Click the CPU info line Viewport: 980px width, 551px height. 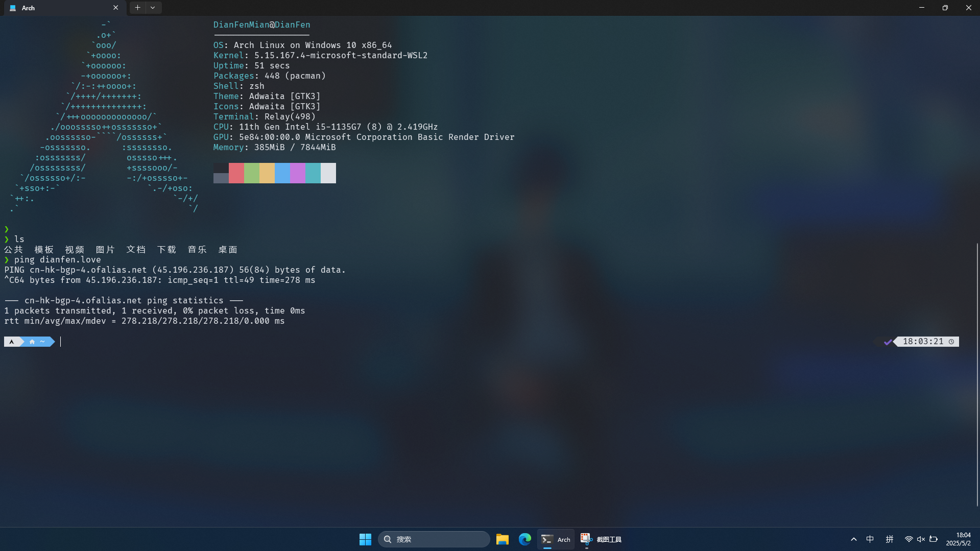[x=325, y=127]
